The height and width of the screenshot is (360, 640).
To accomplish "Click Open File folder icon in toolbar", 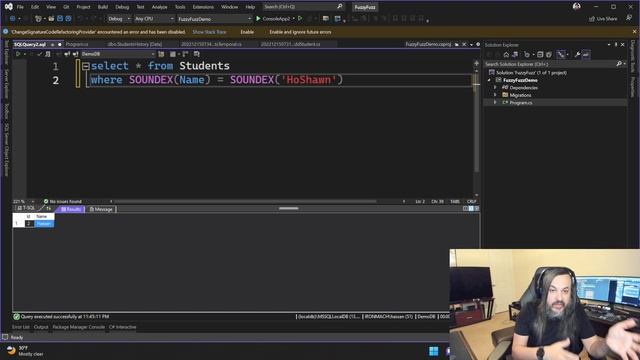I will pos(51,19).
